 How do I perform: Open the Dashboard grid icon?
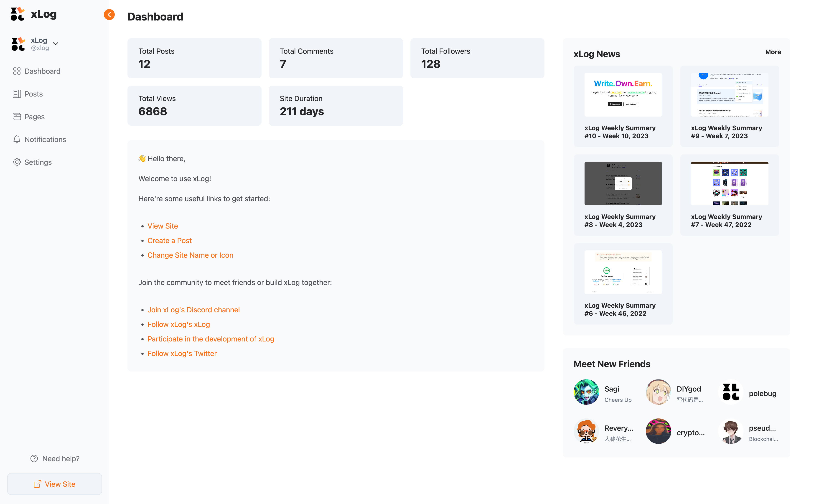[17, 71]
